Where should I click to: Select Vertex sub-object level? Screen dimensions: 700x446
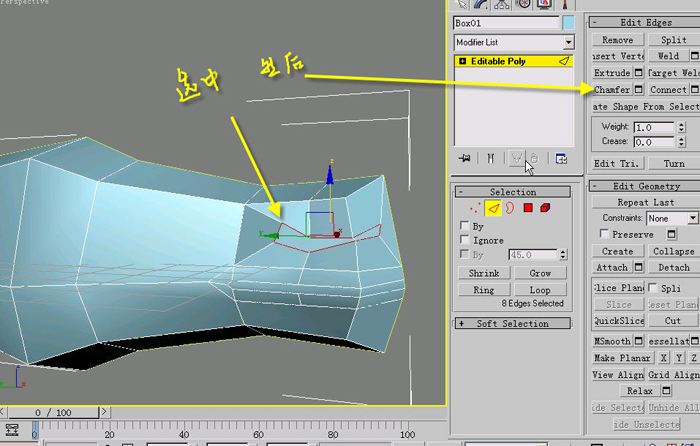[475, 208]
